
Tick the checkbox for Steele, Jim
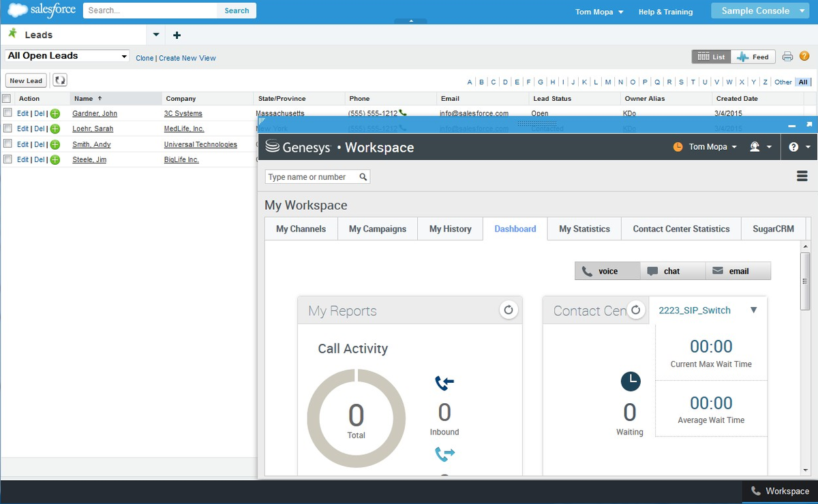pos(7,159)
